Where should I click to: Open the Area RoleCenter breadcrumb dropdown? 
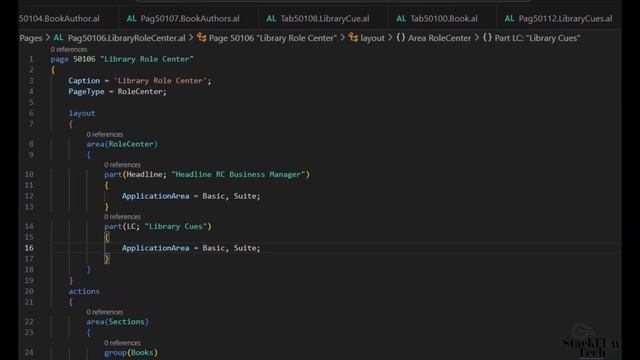coord(440,38)
